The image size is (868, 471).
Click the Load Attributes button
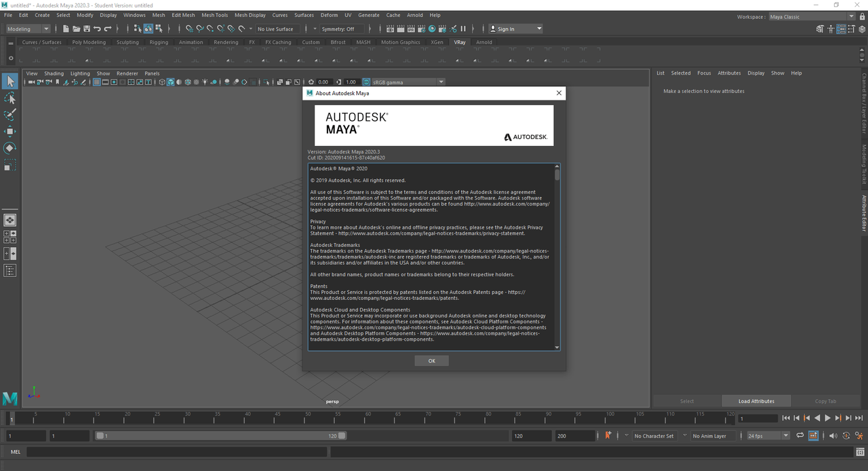point(756,401)
